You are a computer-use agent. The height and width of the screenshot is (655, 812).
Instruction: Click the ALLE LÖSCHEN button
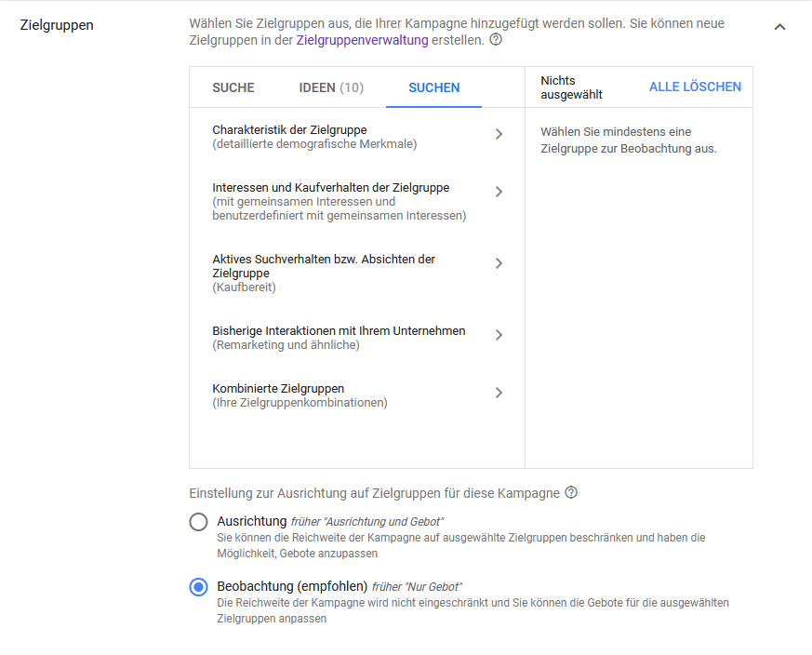[695, 87]
